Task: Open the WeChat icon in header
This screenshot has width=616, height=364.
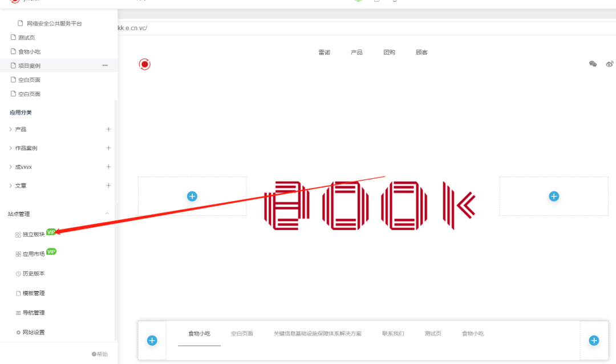Action: (x=593, y=64)
